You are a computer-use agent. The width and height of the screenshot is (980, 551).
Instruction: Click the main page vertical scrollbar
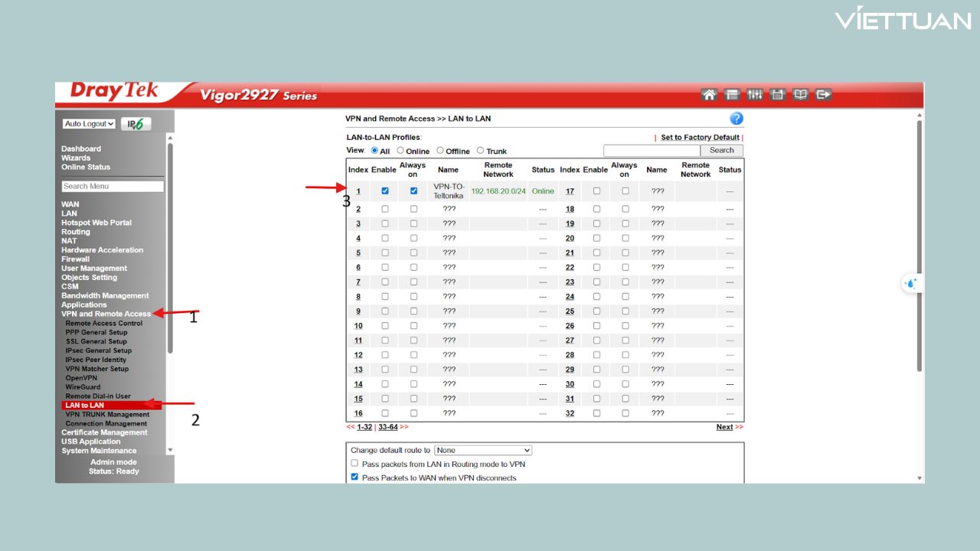pyautogui.click(x=920, y=245)
